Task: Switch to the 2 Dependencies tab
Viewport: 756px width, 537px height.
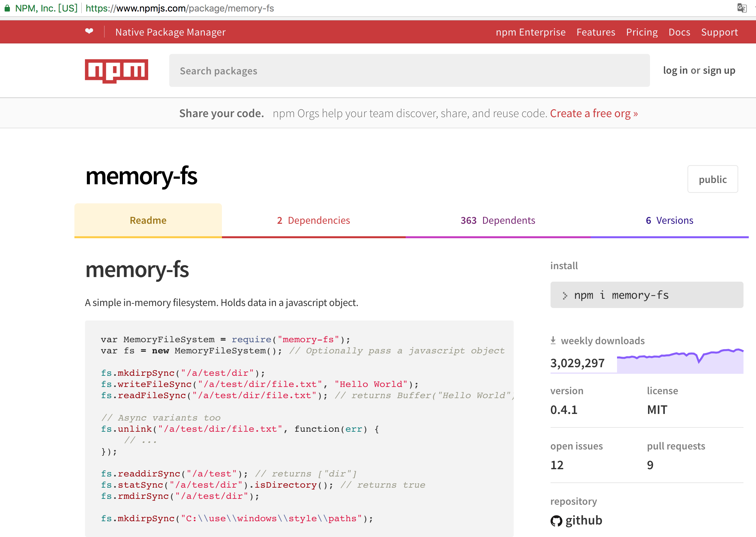Action: [313, 220]
